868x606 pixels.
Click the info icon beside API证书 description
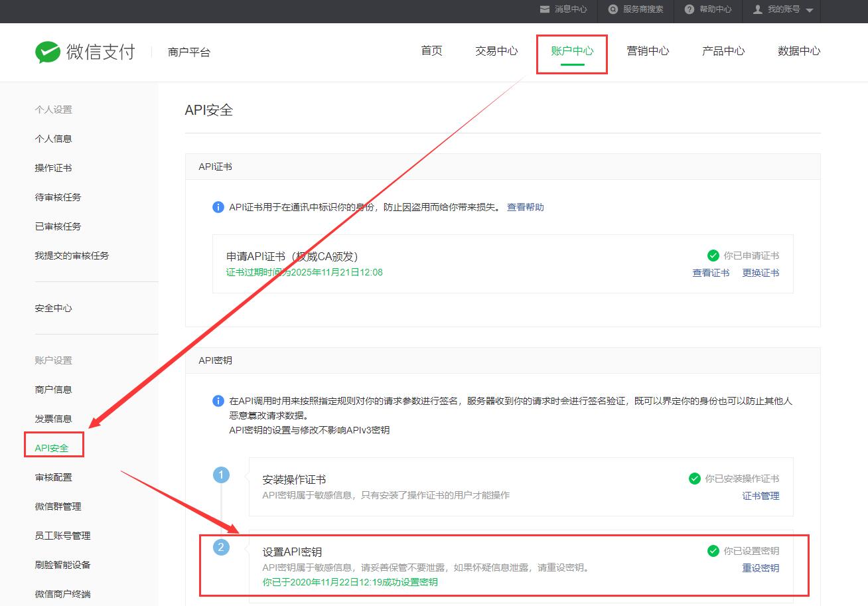pos(218,207)
